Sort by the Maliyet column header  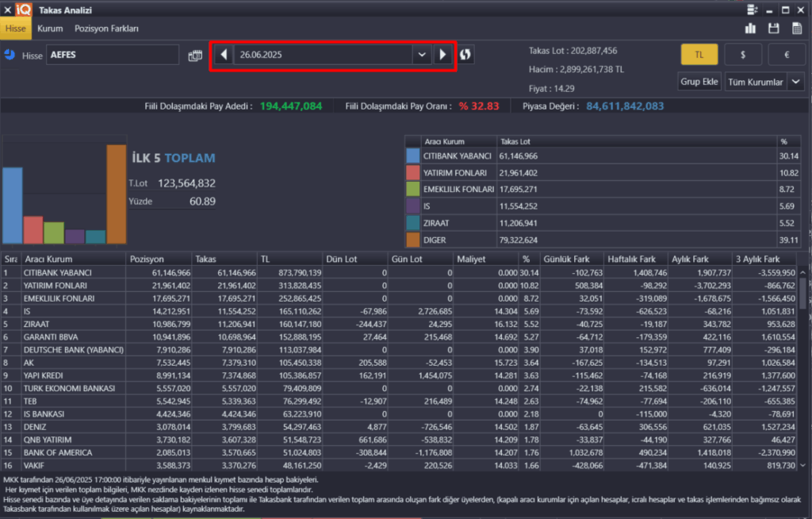tap(486, 259)
